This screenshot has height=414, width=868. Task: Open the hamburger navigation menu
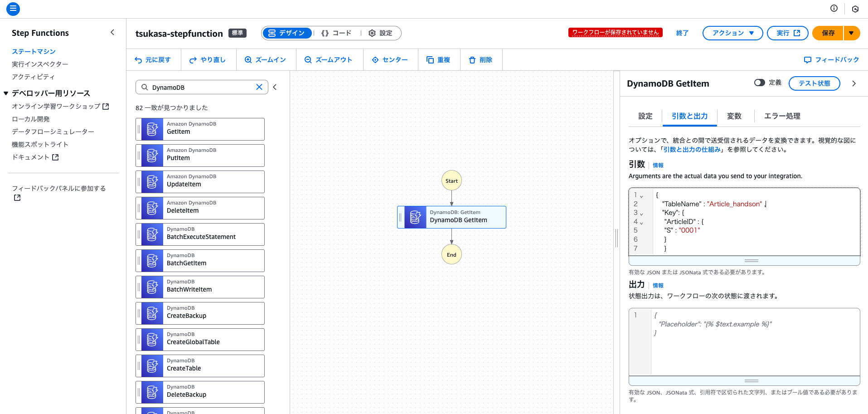pos(13,9)
